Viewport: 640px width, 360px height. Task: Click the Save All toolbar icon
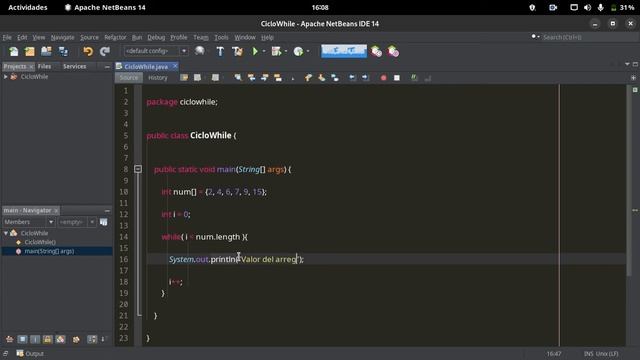tap(63, 51)
